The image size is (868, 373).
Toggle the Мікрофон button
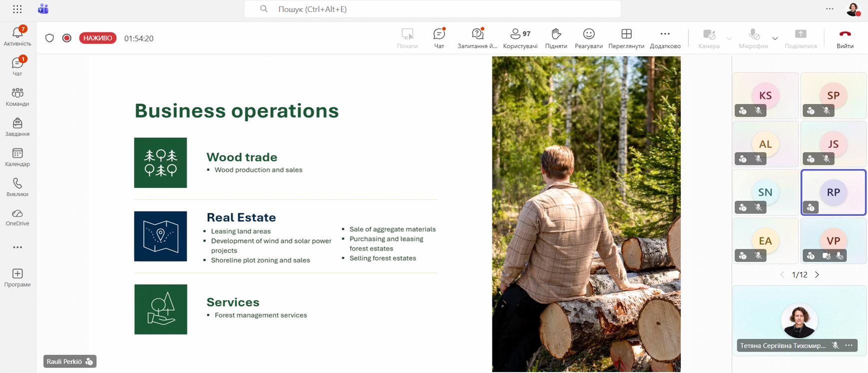click(x=753, y=37)
